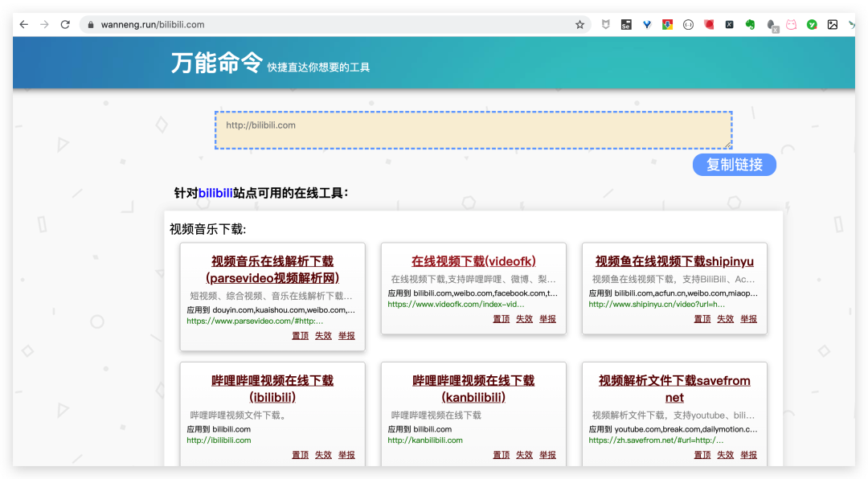Click the savefrom description 视频解析文件下载,支持youtube
Viewport: 868px width, 479px height.
tap(674, 416)
